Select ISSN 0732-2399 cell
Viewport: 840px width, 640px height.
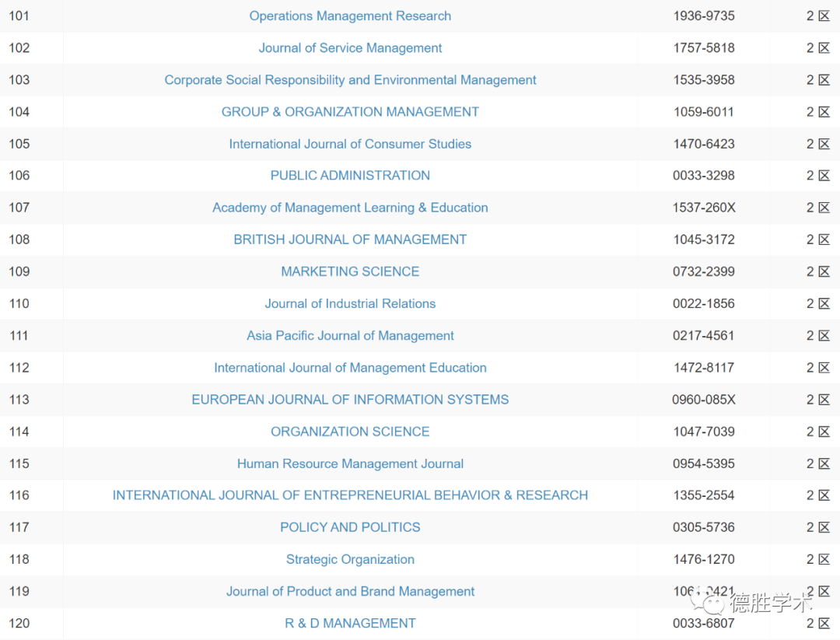[703, 271]
